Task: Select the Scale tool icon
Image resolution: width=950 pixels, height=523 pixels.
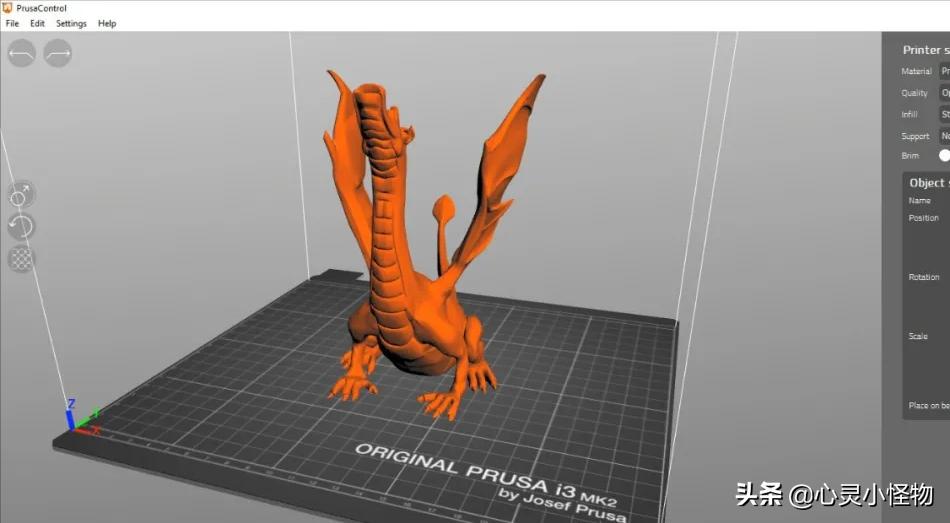Action: [21, 195]
